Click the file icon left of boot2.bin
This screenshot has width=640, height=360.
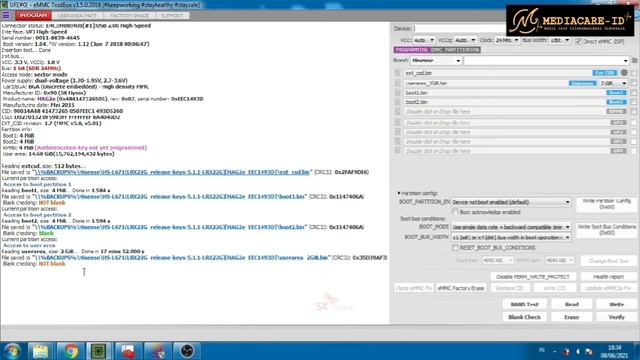pos(398,102)
